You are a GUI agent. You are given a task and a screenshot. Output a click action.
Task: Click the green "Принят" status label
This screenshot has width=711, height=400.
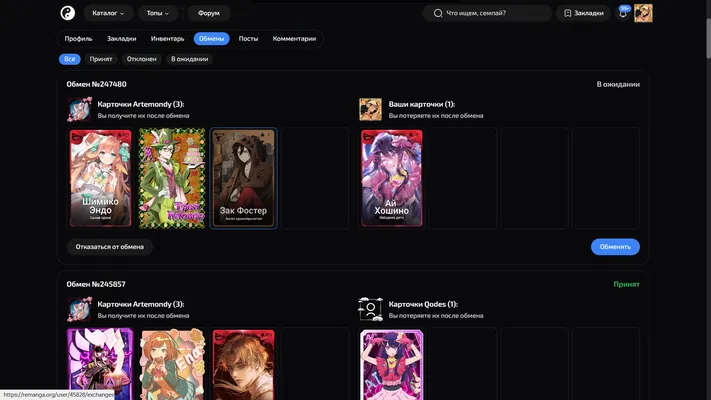pos(626,284)
